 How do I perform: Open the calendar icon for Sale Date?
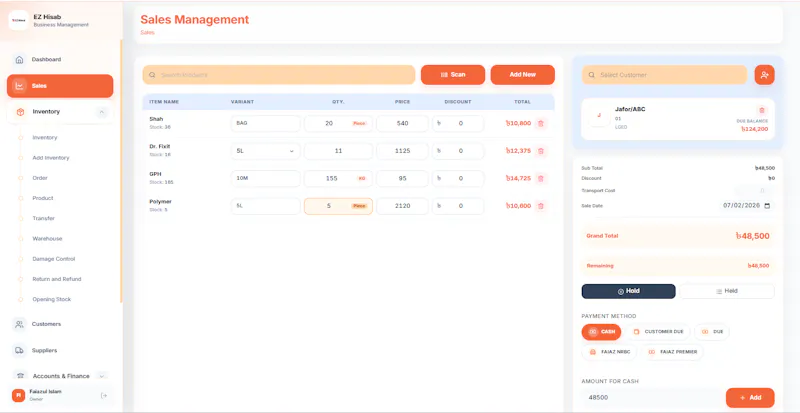[767, 205]
